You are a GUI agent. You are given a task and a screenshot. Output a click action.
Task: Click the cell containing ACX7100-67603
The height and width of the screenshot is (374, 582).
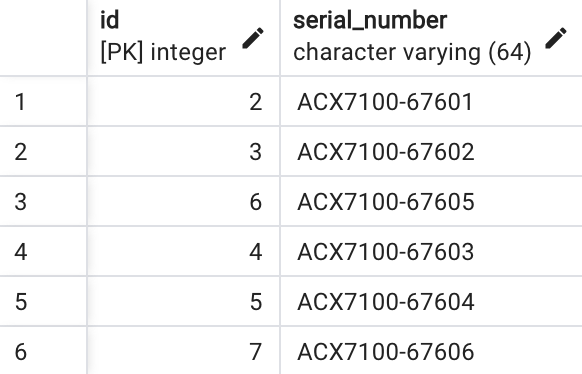(431, 252)
